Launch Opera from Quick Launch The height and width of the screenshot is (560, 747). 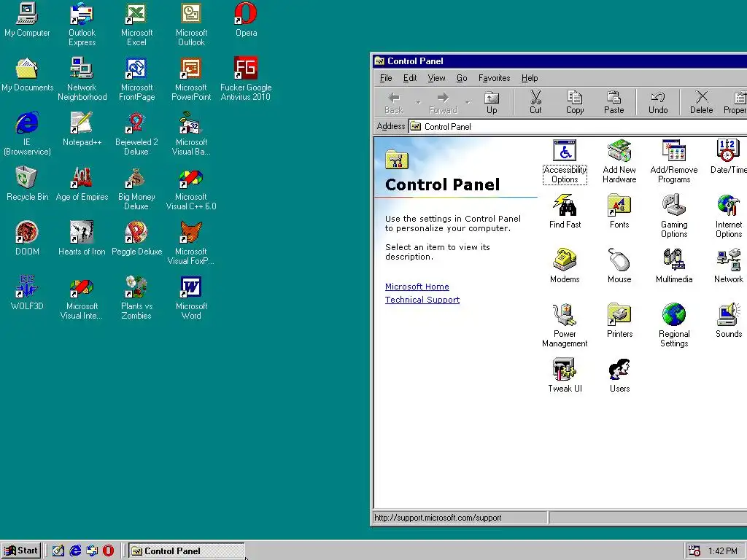click(x=109, y=551)
